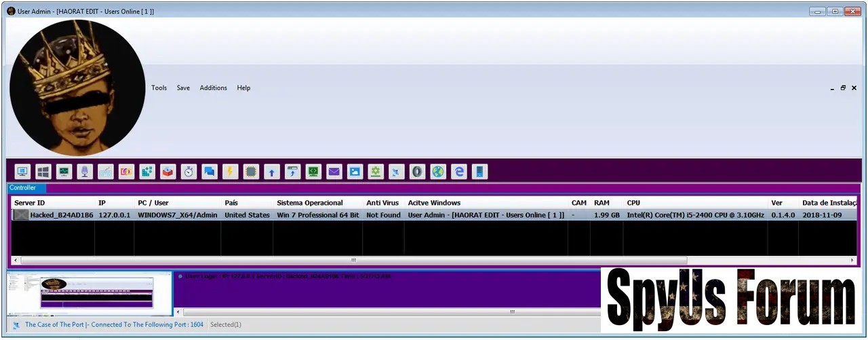Click the CPU chip toolbar icon
This screenshot has height=340, width=868.
(251, 172)
